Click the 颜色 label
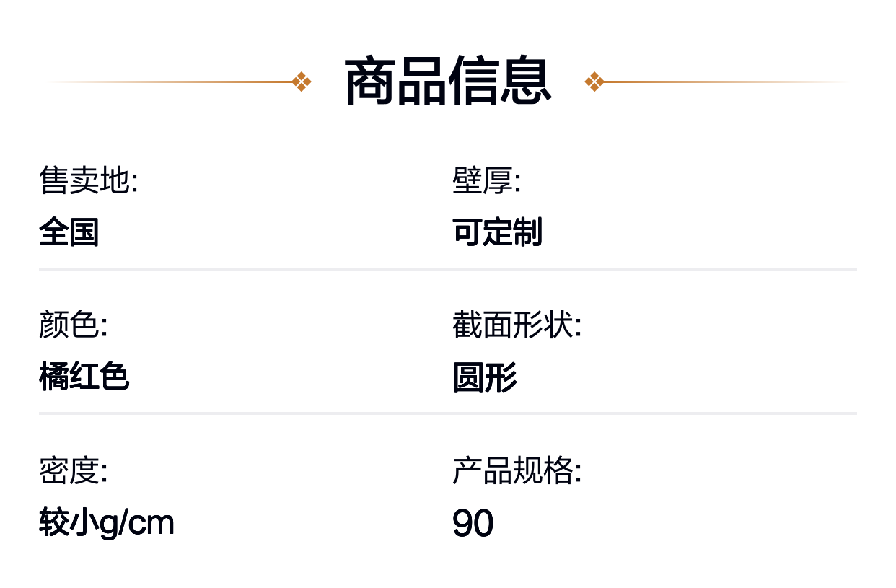This screenshot has height=588, width=896. point(73,325)
